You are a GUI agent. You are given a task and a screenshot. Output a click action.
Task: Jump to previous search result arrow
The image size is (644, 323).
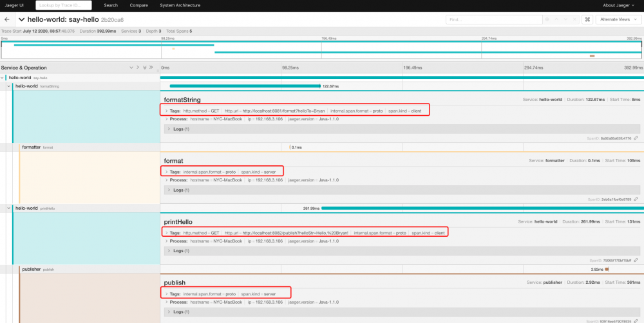point(556,19)
